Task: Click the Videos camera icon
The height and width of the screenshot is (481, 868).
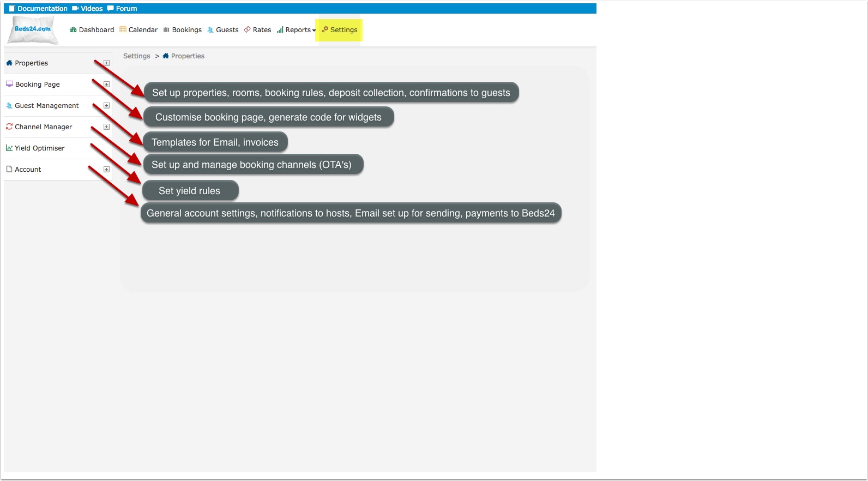Action: coord(75,9)
